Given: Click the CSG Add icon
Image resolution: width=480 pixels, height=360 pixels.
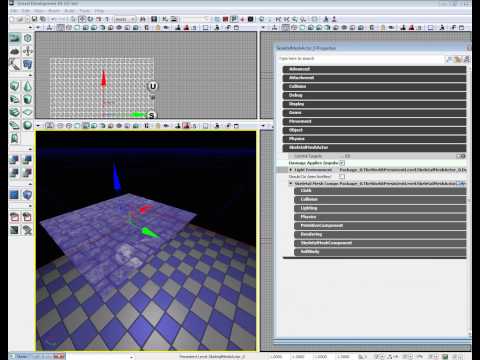Looking at the screenshot, I should [15, 160].
